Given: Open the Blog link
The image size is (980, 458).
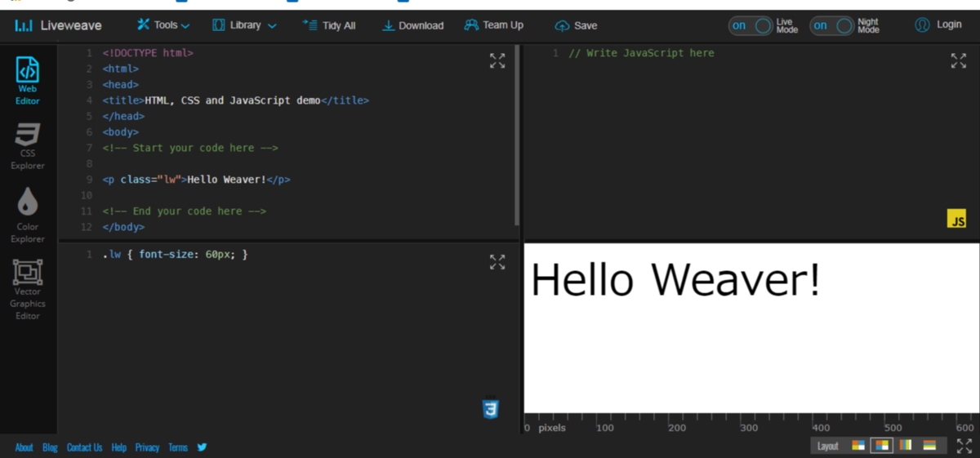Looking at the screenshot, I should (50, 447).
